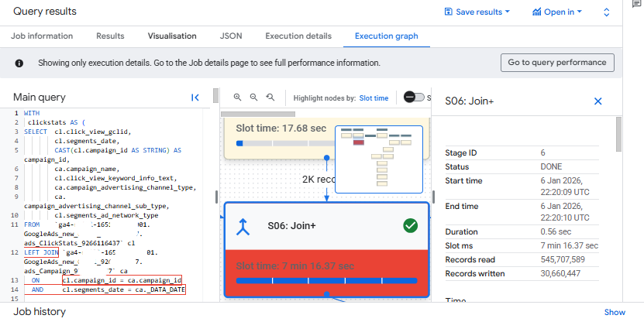
Task: Select the S06: Join+ graph node
Action: tap(326, 250)
